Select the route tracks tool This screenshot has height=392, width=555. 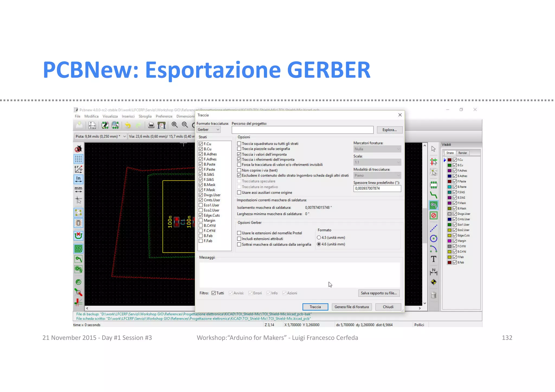click(x=434, y=195)
